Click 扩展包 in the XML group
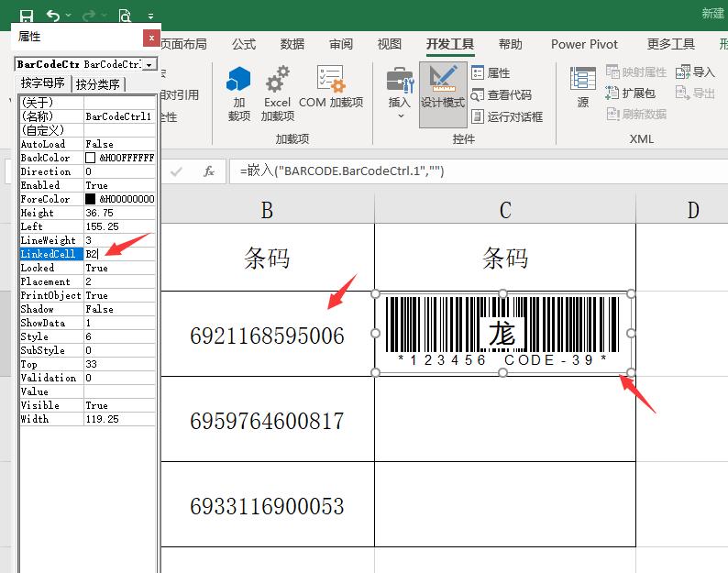The height and width of the screenshot is (573, 728). [631, 94]
